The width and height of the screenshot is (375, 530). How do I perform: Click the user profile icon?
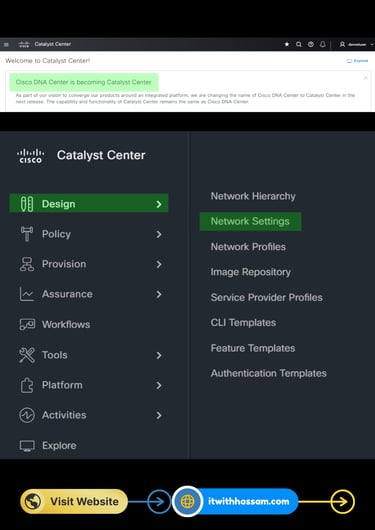pos(342,44)
